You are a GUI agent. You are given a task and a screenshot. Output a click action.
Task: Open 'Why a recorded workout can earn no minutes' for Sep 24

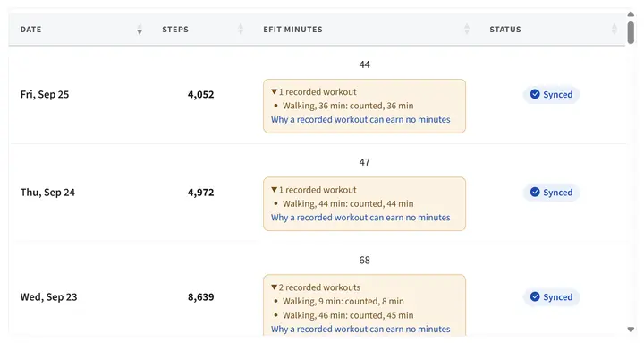click(360, 217)
